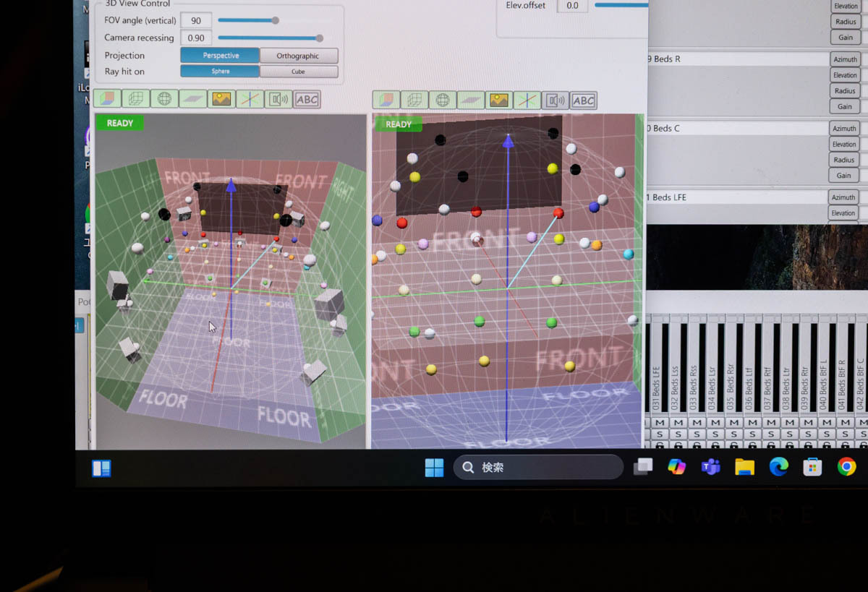
Task: Toggle the XYZ axes icon in left viewport toolbar
Action: pos(250,99)
